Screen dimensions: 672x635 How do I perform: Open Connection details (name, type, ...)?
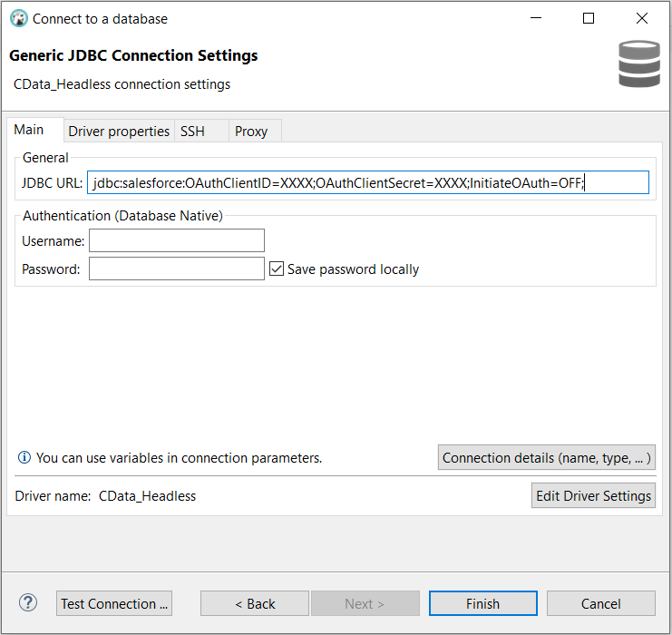click(x=546, y=458)
